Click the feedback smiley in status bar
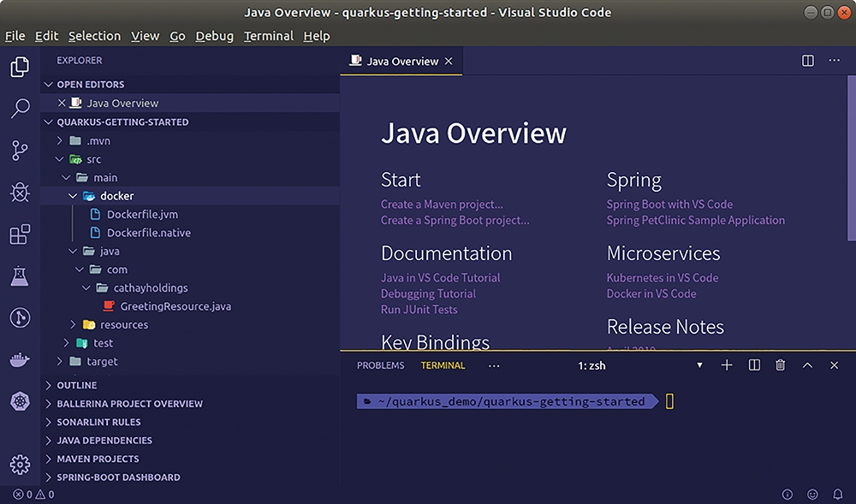 coord(812,495)
